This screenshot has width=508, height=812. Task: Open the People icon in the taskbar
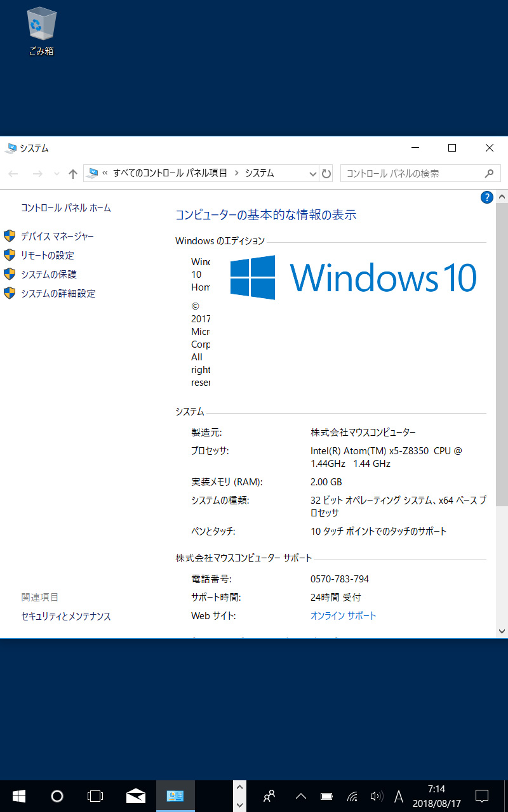pyautogui.click(x=269, y=796)
